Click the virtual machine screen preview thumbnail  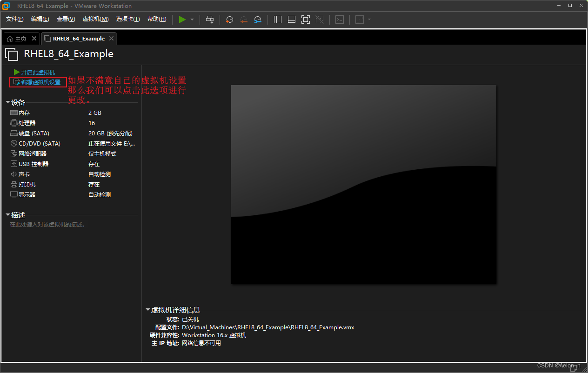364,184
